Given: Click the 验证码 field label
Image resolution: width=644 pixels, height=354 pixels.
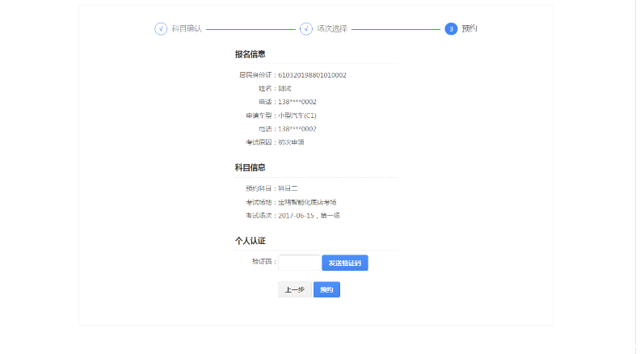Looking at the screenshot, I should [x=263, y=262].
